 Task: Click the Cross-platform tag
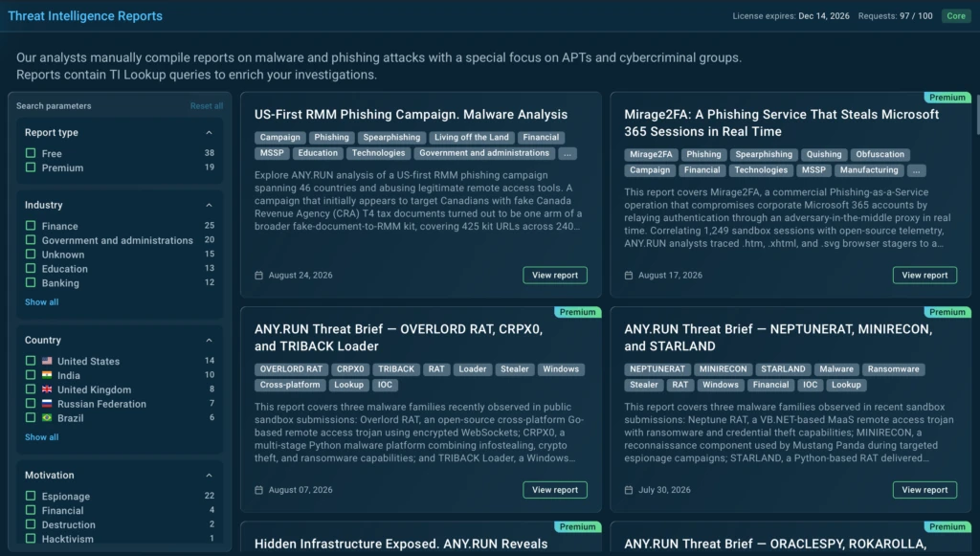tap(290, 385)
